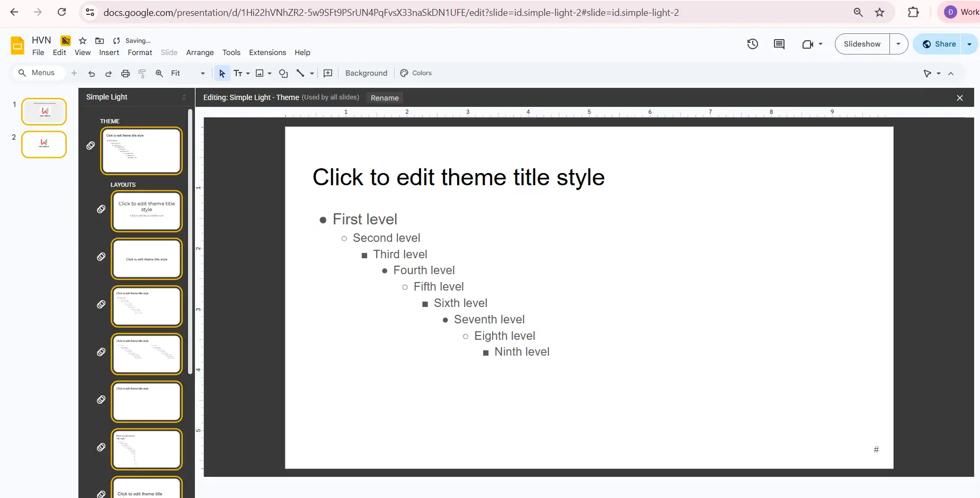Open the Fit zoom level dropdown
Screen dimensions: 980x498
(x=188, y=74)
